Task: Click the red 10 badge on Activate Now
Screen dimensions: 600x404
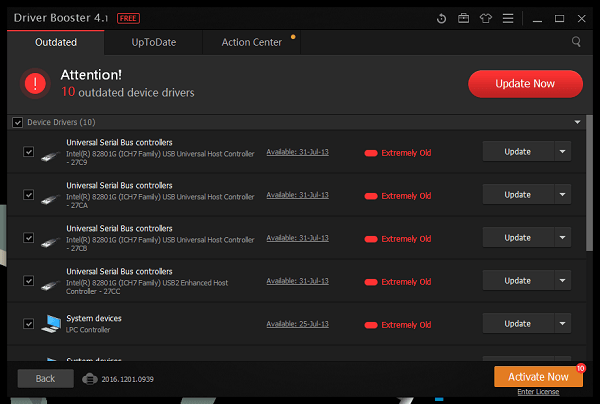Action: tap(581, 368)
